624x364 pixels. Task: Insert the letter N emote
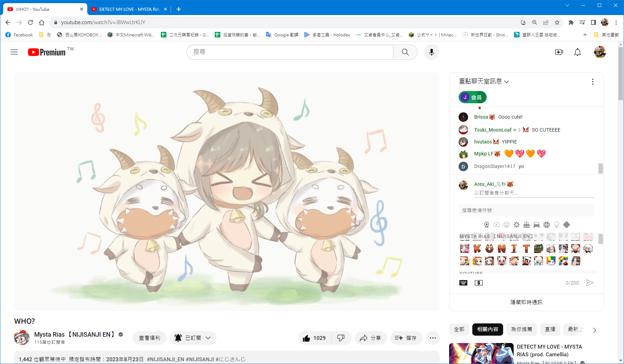(502, 248)
